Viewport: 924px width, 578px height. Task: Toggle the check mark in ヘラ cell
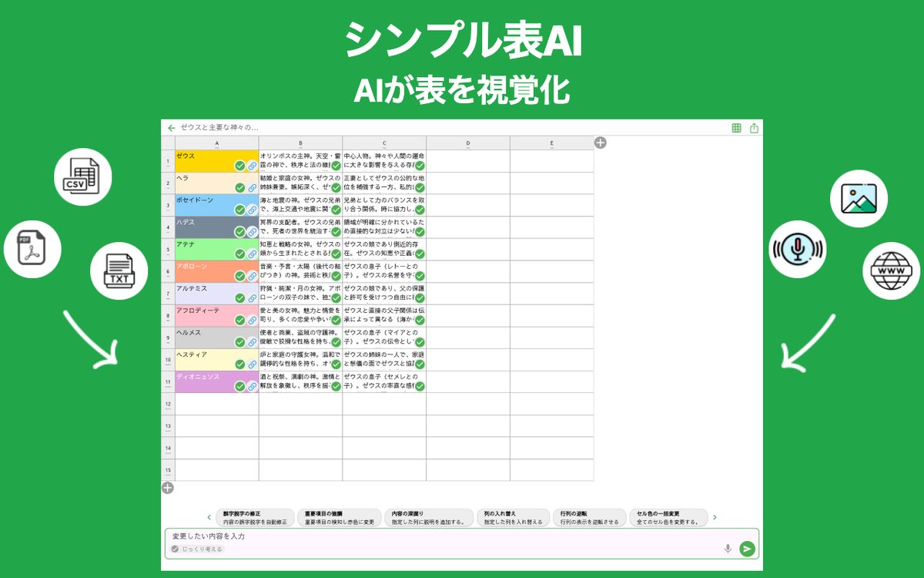pos(240,188)
